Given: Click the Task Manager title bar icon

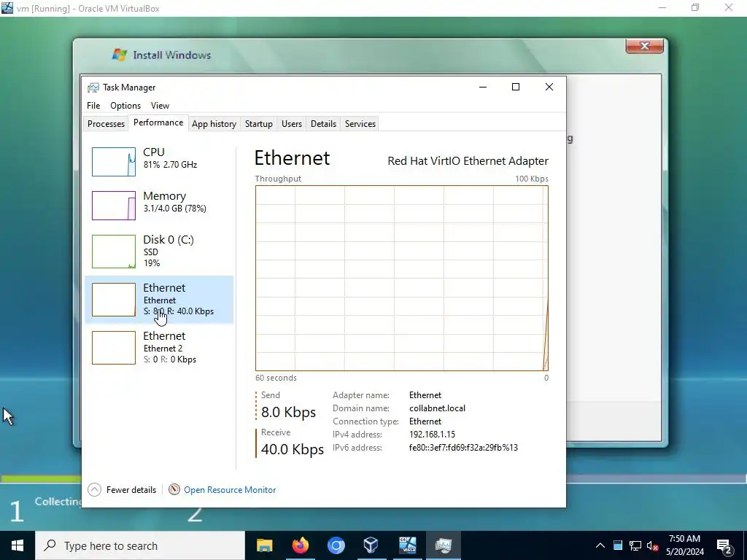Looking at the screenshot, I should [93, 87].
